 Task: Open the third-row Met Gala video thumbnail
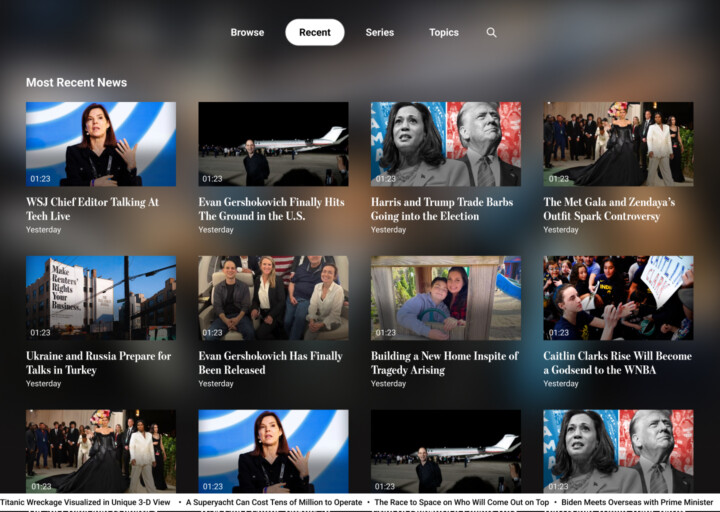tap(101, 451)
